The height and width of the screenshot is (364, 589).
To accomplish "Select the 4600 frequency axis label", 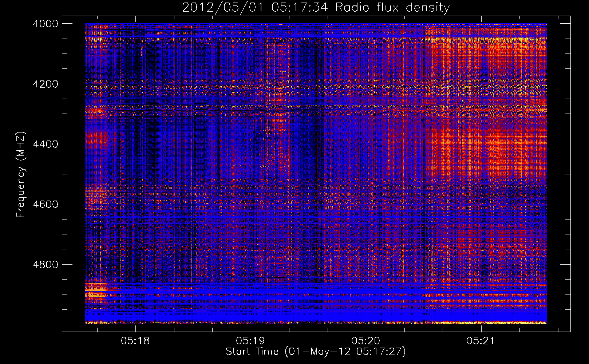I will [x=46, y=204].
